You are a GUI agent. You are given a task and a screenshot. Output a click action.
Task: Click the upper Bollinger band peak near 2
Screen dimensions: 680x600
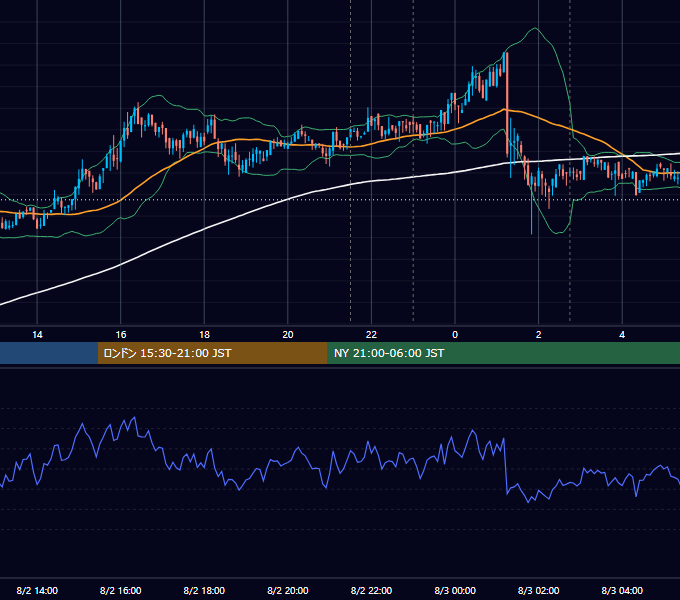[536, 29]
